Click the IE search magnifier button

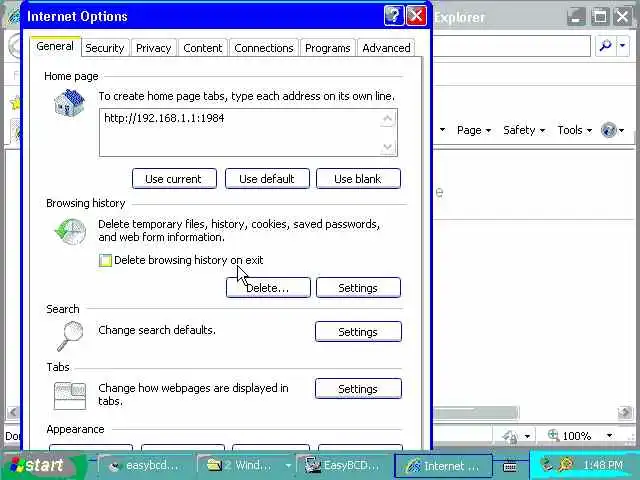click(605, 46)
